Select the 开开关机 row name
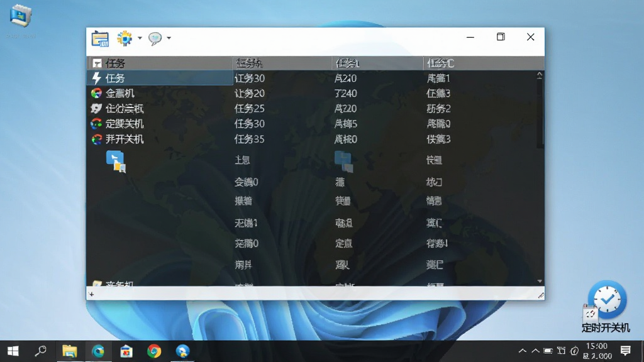Screen dimensions: 644x362 125,139
